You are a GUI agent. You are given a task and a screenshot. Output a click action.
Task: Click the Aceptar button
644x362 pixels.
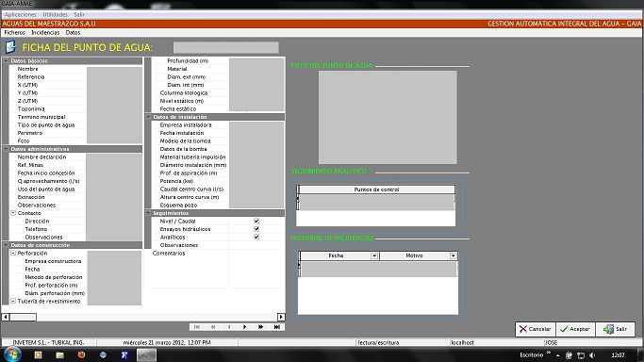[x=575, y=329]
